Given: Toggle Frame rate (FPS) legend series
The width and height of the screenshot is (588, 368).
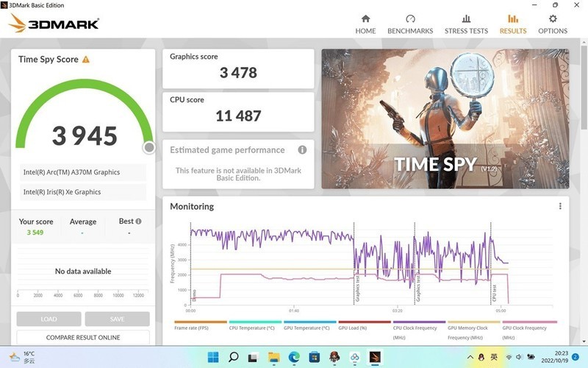Looking at the screenshot, I should (200, 325).
